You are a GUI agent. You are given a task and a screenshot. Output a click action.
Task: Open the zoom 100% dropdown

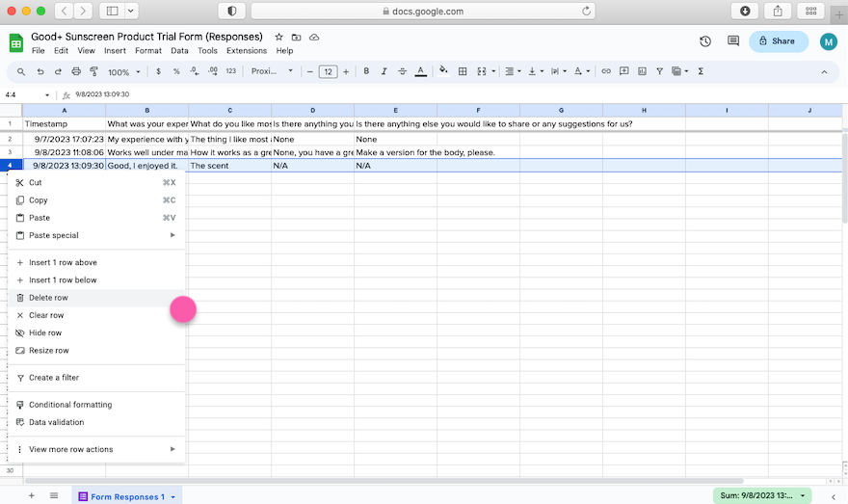click(x=123, y=71)
